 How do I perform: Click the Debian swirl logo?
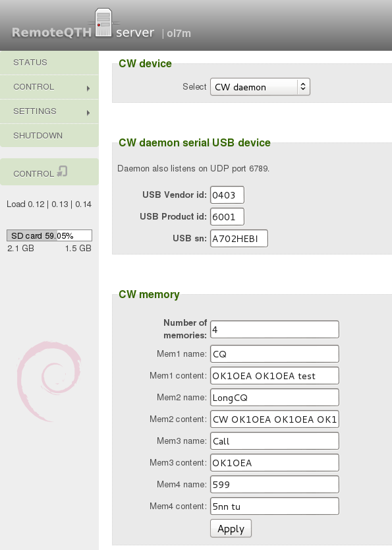49,381
